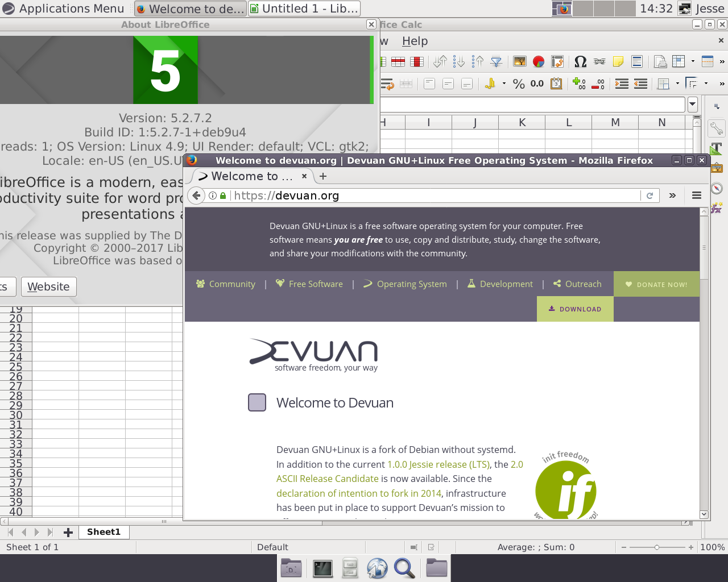Insert a pivot table in Calc

click(x=557, y=61)
